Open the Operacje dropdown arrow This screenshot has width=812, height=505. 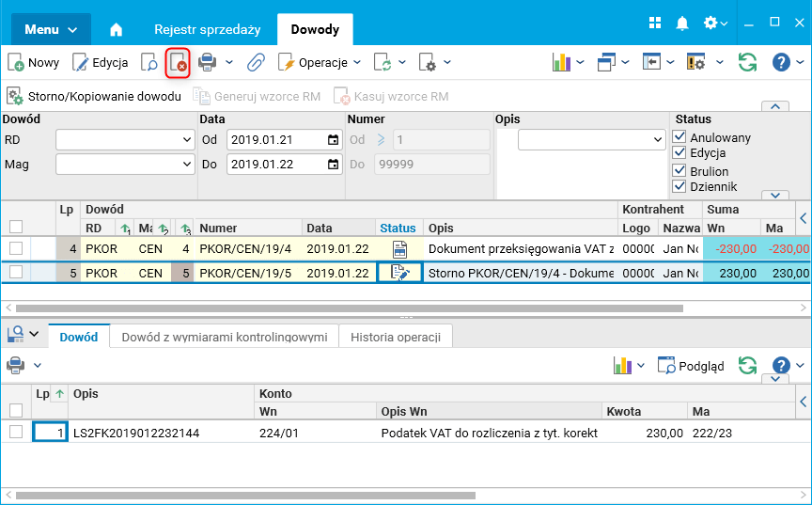(357, 63)
